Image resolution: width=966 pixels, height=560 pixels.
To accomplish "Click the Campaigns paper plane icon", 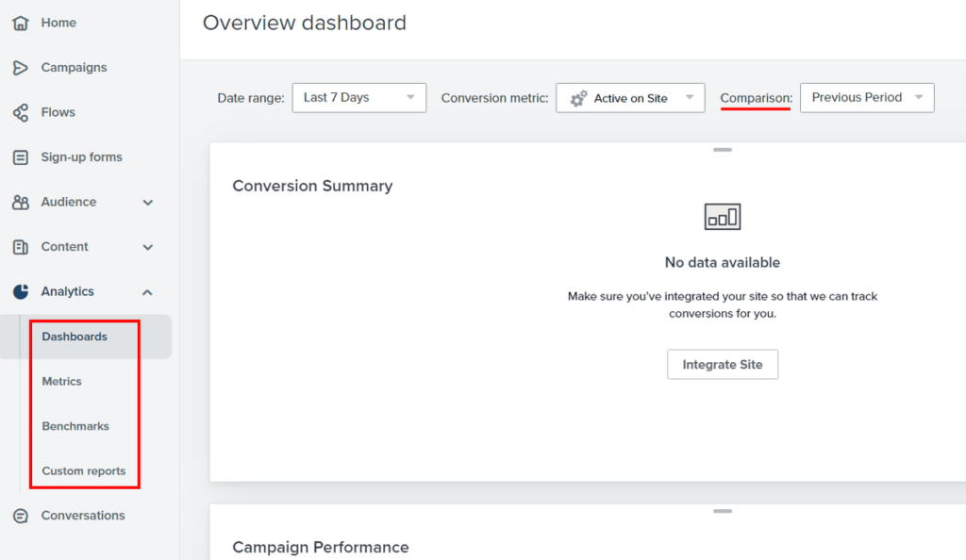I will click(20, 68).
